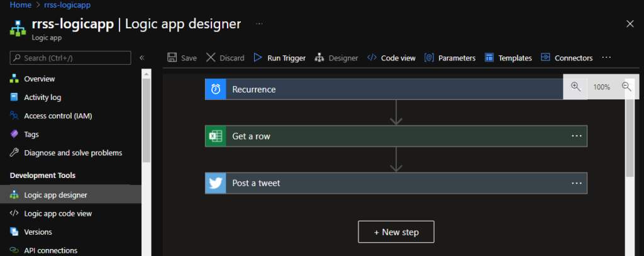Open Activity log in the sidebar
The image size is (644, 256).
tap(43, 97)
